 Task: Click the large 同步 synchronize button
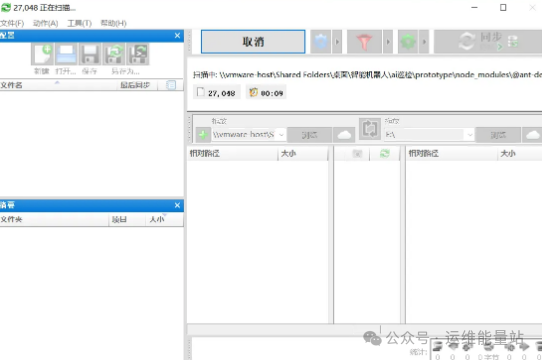[488, 42]
